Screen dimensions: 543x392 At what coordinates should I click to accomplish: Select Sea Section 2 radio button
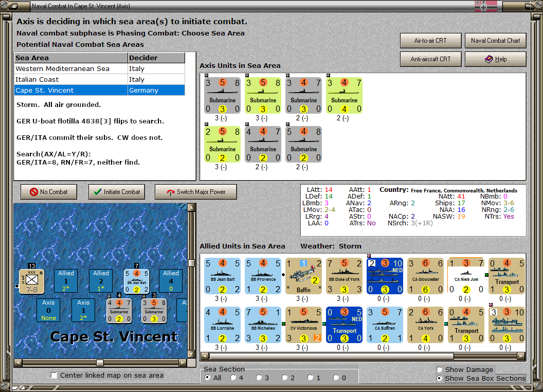(x=284, y=378)
